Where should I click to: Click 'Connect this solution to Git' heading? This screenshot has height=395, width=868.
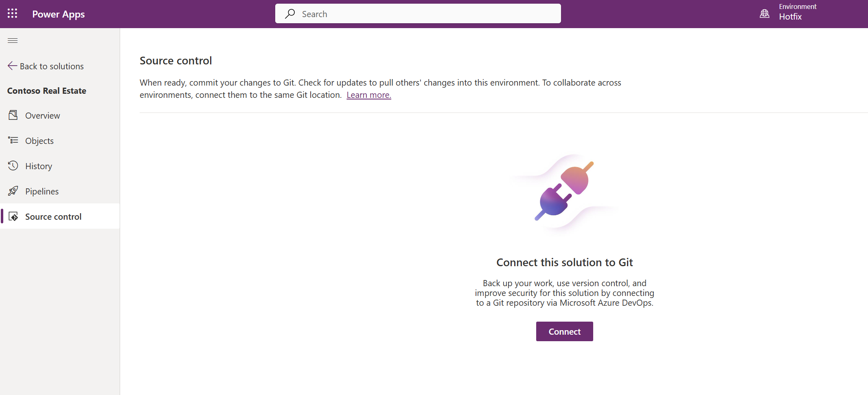pyautogui.click(x=565, y=263)
